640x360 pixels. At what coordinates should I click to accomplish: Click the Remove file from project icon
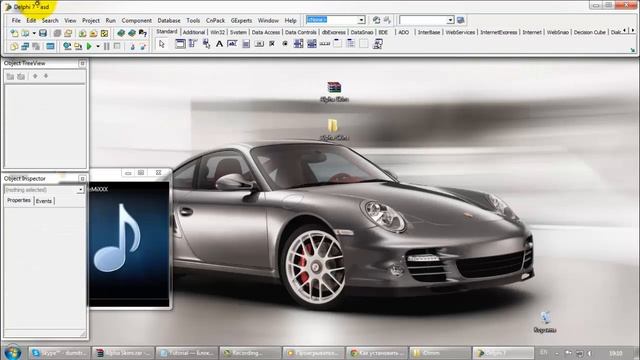tap(93, 33)
